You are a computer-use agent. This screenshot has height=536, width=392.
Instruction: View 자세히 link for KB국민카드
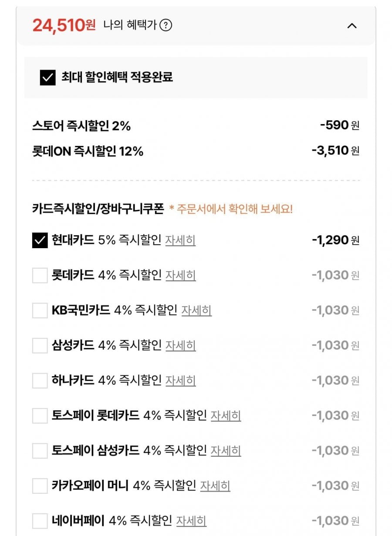click(196, 310)
